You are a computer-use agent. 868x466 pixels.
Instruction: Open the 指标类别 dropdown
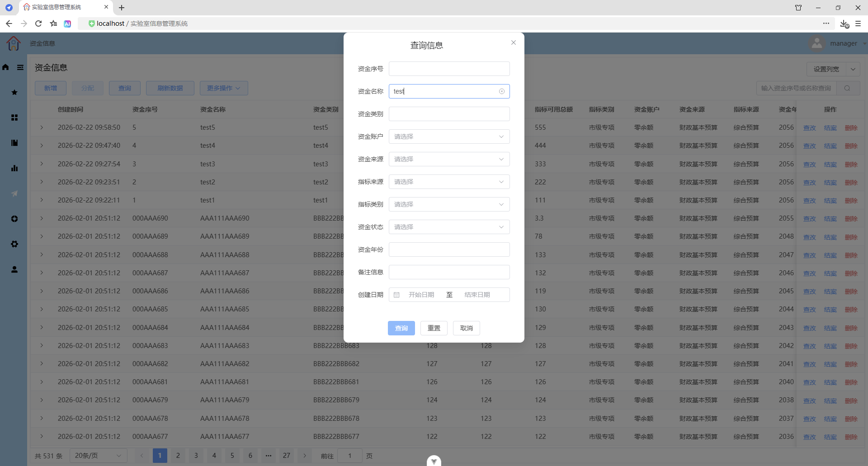449,204
